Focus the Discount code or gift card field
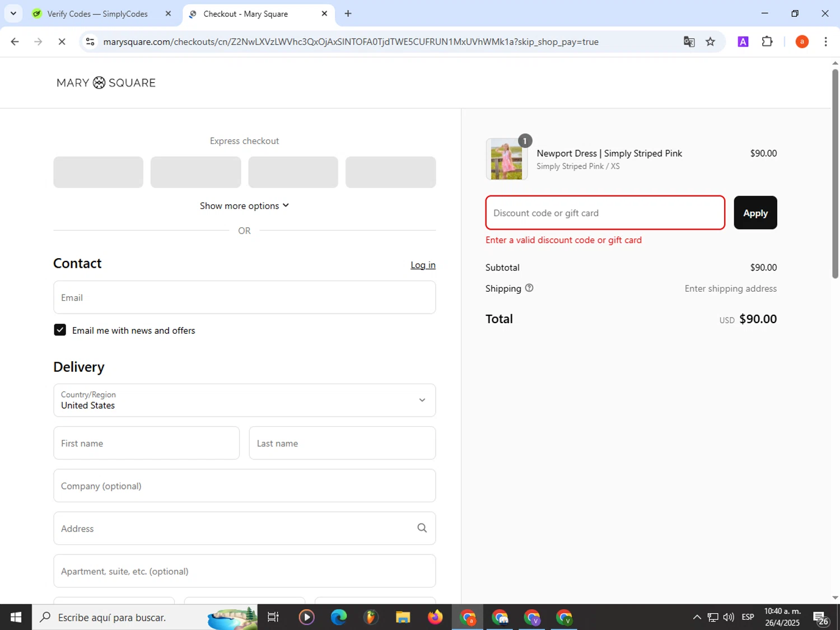This screenshot has height=630, width=840. tap(605, 213)
